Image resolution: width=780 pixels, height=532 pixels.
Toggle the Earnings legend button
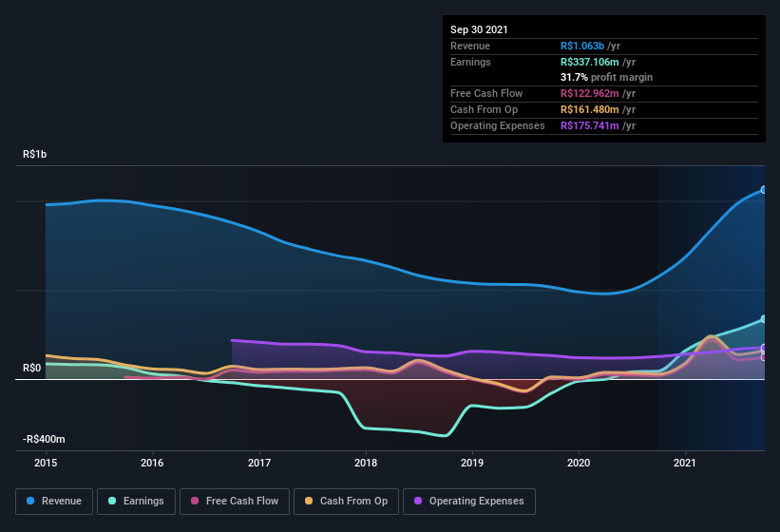136,502
